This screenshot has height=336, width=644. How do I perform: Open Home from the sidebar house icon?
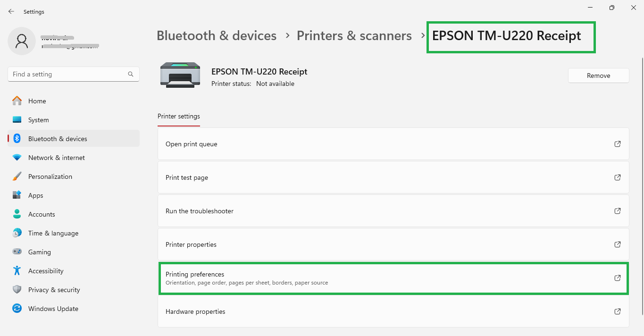pos(17,101)
